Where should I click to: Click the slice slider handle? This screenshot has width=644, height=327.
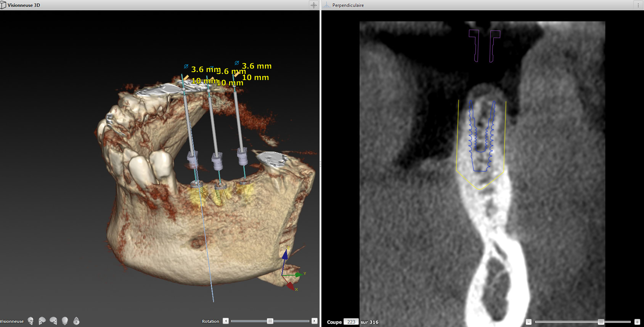601,322
